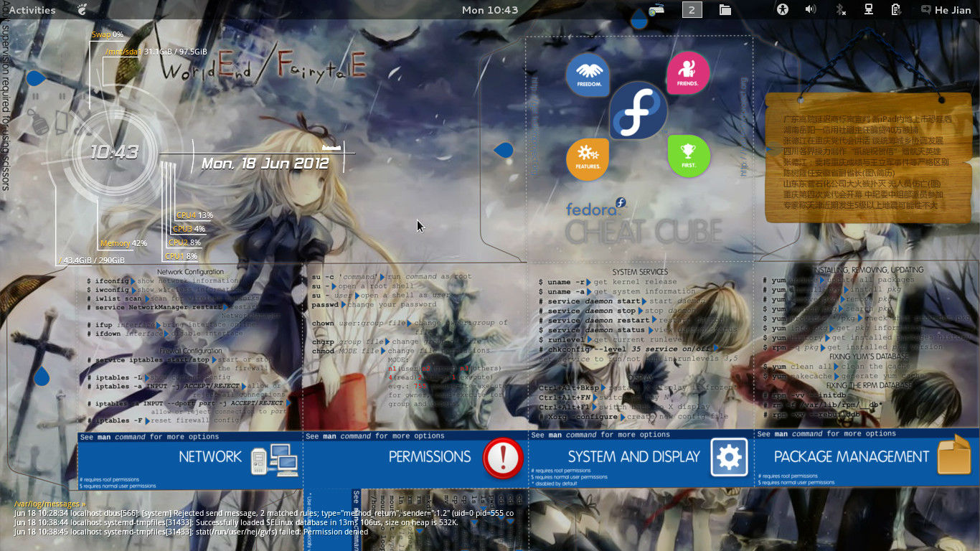Image resolution: width=980 pixels, height=551 pixels.
Task: Click the CHEAT CUBE heading
Action: (644, 232)
